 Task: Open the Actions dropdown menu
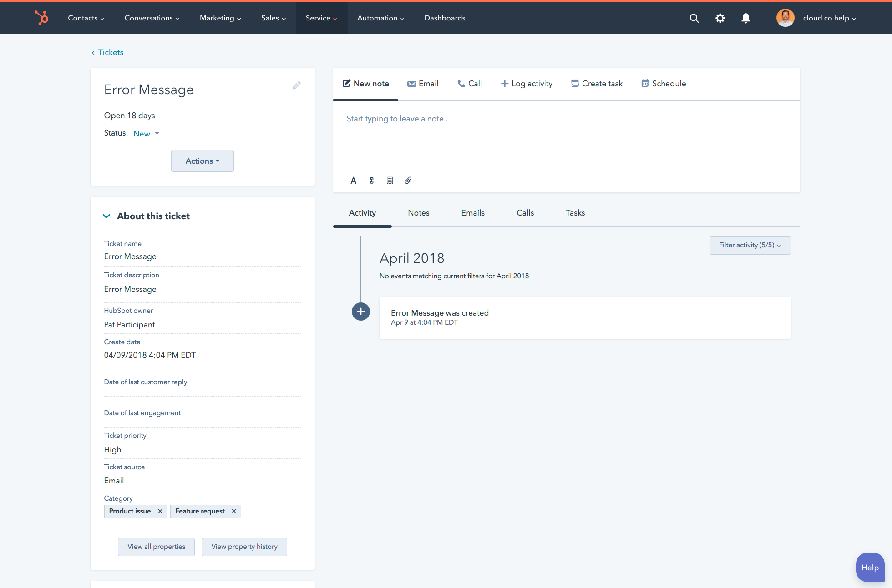tap(203, 161)
